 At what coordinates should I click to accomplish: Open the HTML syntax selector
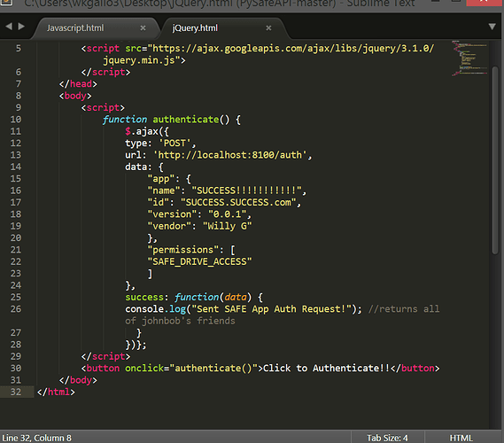[461, 438]
